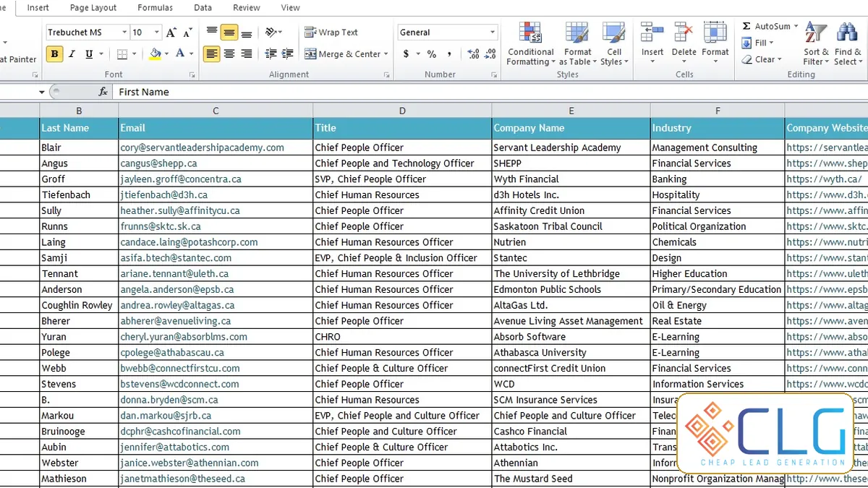
Task: Expand the Underline style arrow
Action: [101, 53]
